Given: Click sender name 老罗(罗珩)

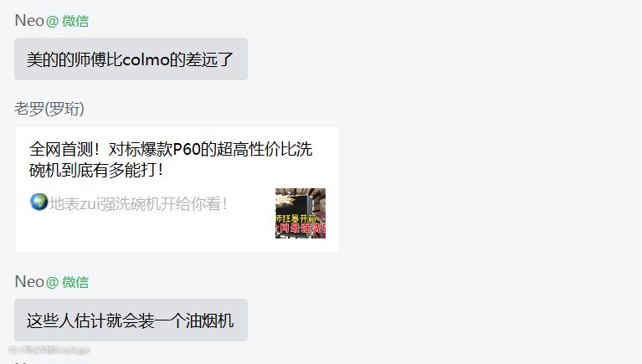Looking at the screenshot, I should pyautogui.click(x=49, y=109).
